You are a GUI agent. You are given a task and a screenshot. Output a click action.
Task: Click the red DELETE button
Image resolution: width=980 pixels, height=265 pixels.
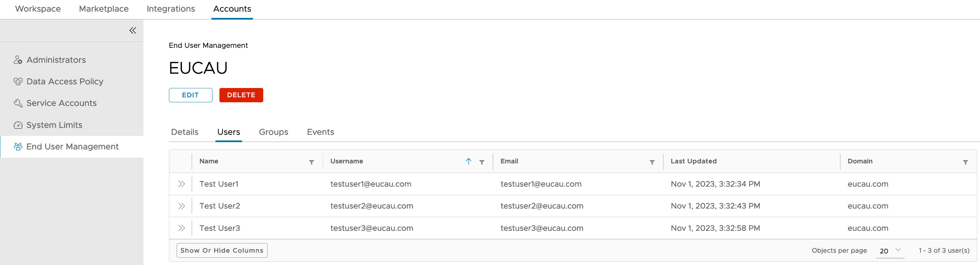pyautogui.click(x=241, y=95)
